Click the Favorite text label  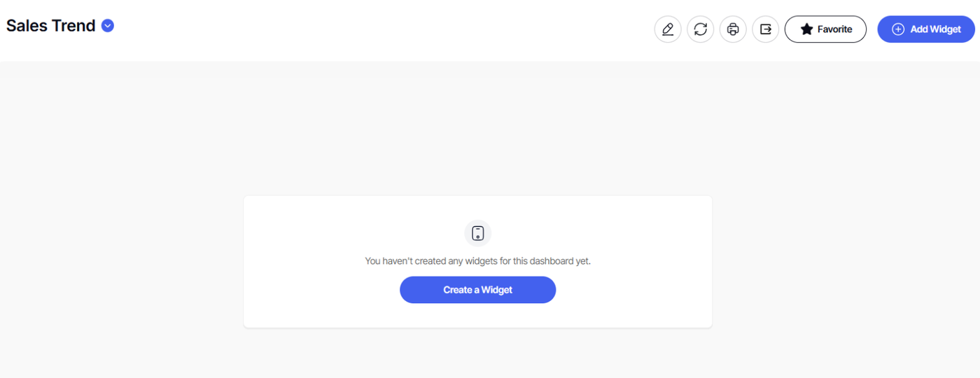point(835,29)
